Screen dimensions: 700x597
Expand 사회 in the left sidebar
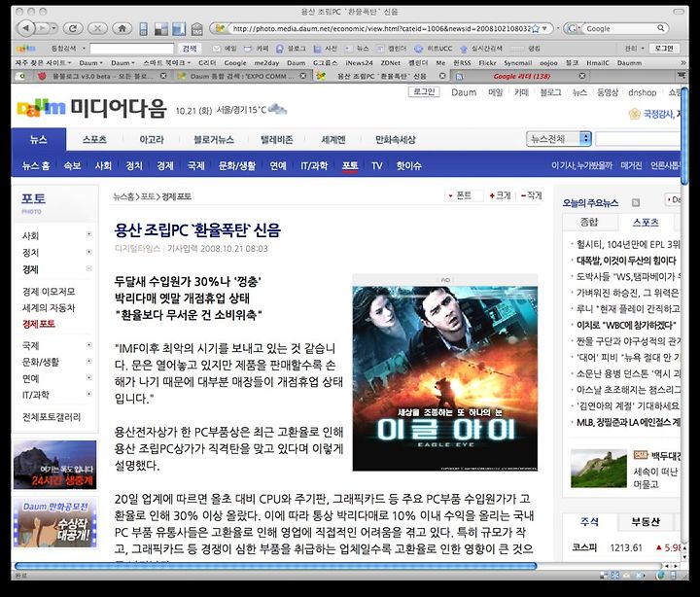(88, 234)
